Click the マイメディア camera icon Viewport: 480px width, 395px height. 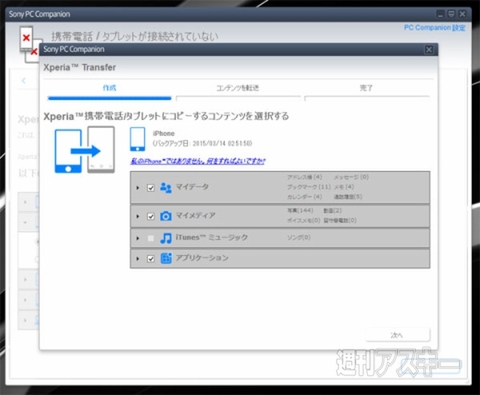pyautogui.click(x=166, y=216)
